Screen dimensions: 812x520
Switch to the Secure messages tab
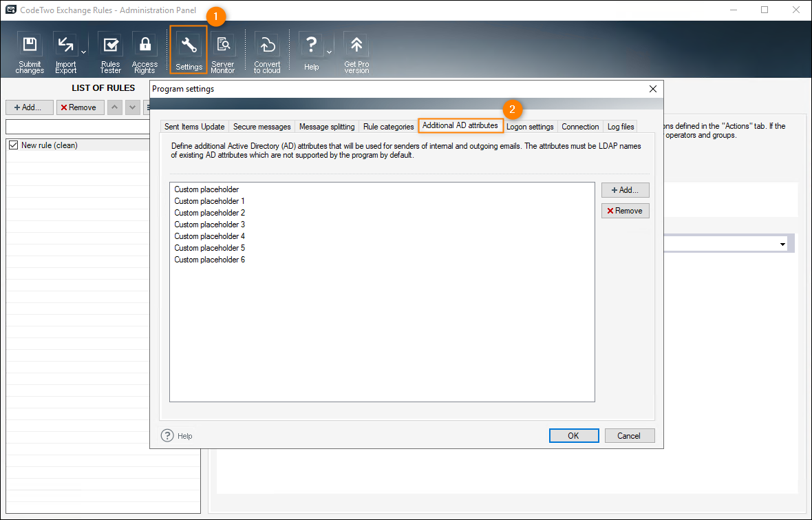(262, 127)
